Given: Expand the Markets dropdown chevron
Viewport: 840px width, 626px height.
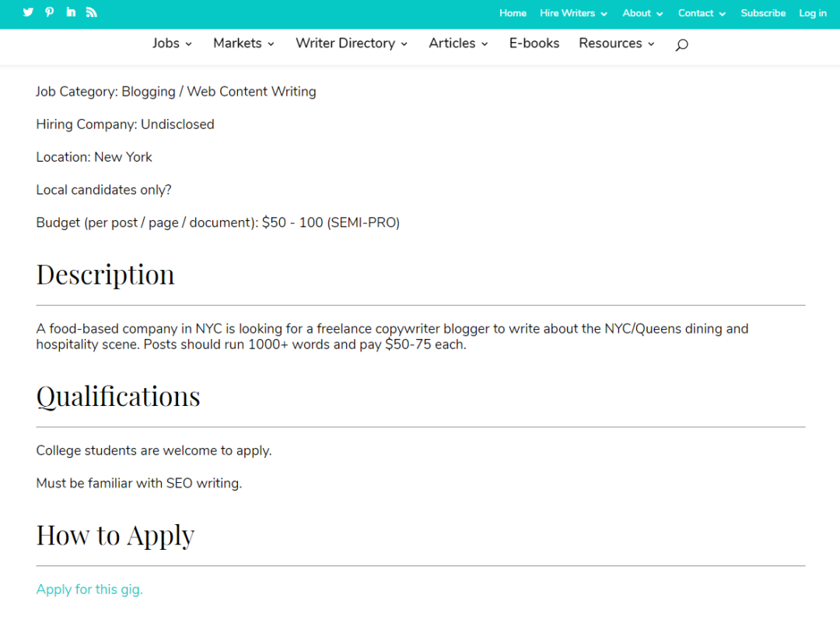Looking at the screenshot, I should [x=271, y=44].
